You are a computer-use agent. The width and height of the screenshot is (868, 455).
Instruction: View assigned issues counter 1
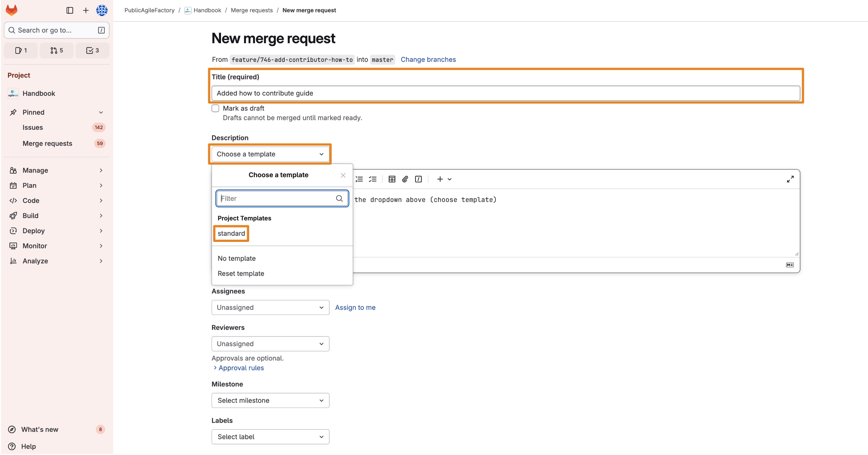21,50
